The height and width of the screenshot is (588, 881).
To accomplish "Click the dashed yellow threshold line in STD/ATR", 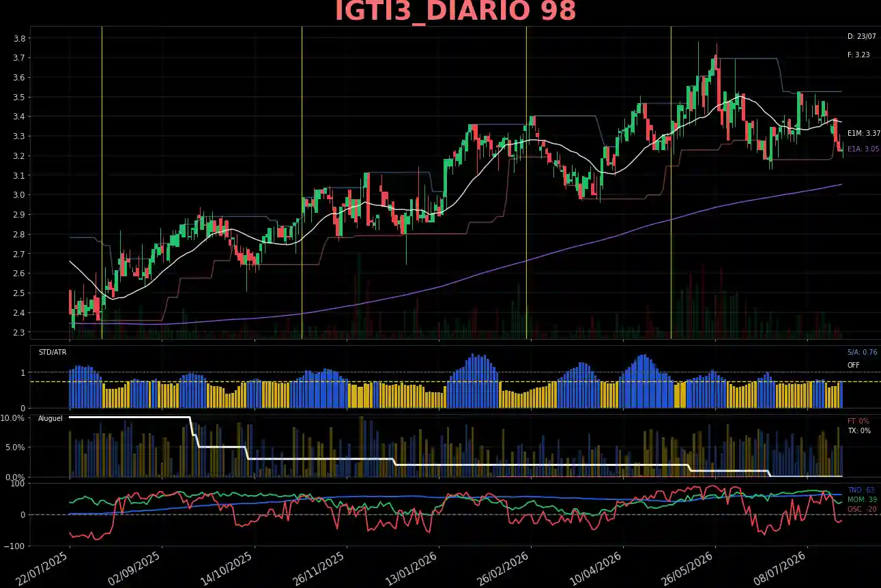I will (456, 382).
